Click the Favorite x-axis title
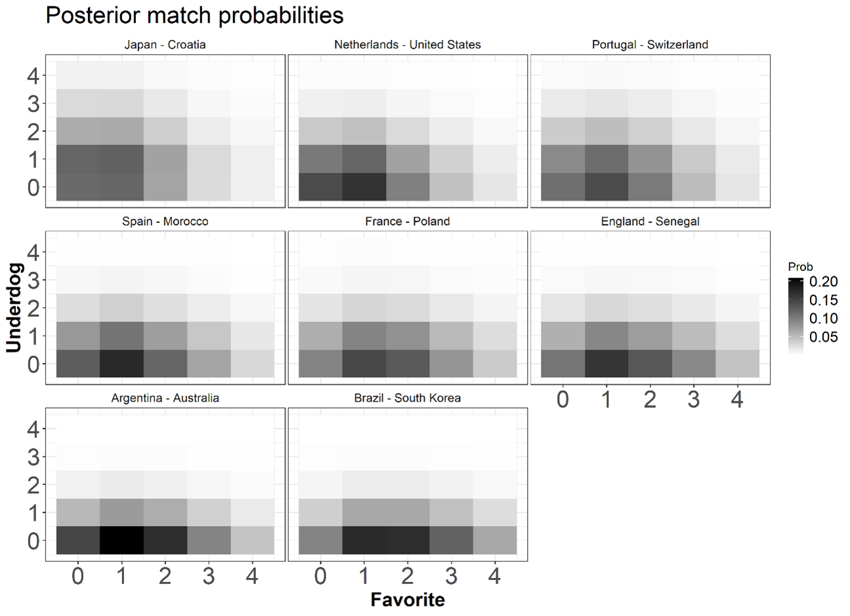 coord(407,600)
